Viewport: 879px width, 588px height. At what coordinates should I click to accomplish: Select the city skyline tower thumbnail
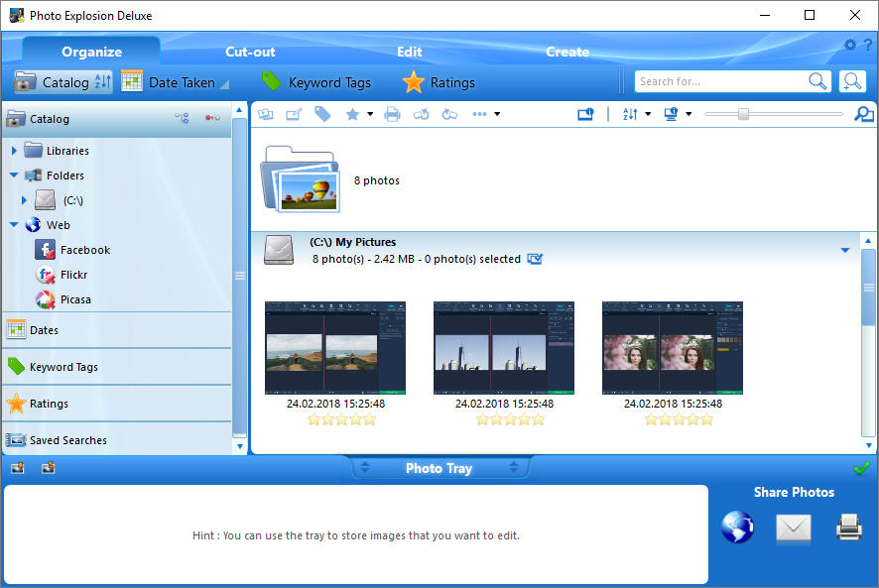tap(504, 347)
